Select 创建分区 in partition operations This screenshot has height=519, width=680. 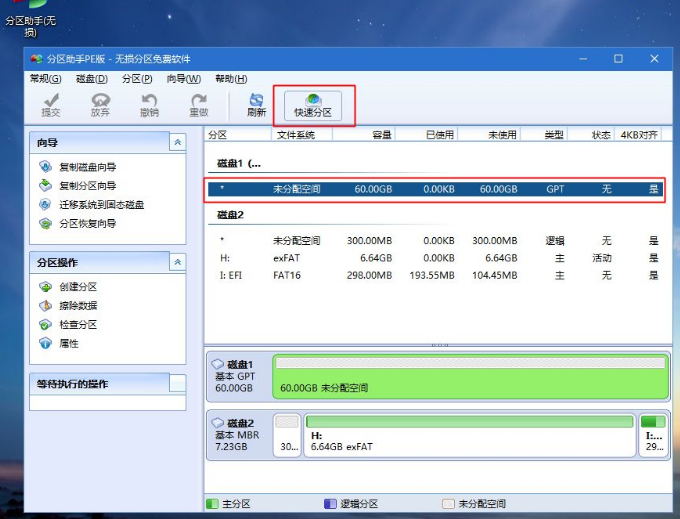point(77,287)
